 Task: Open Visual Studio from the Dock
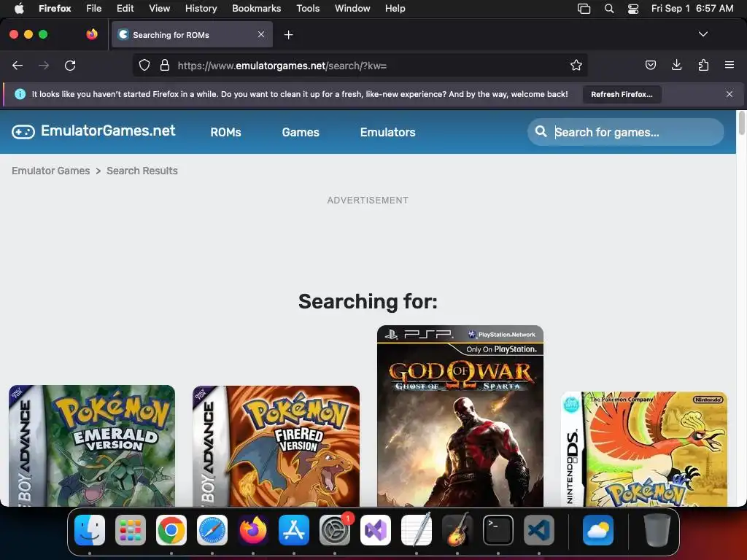376,530
